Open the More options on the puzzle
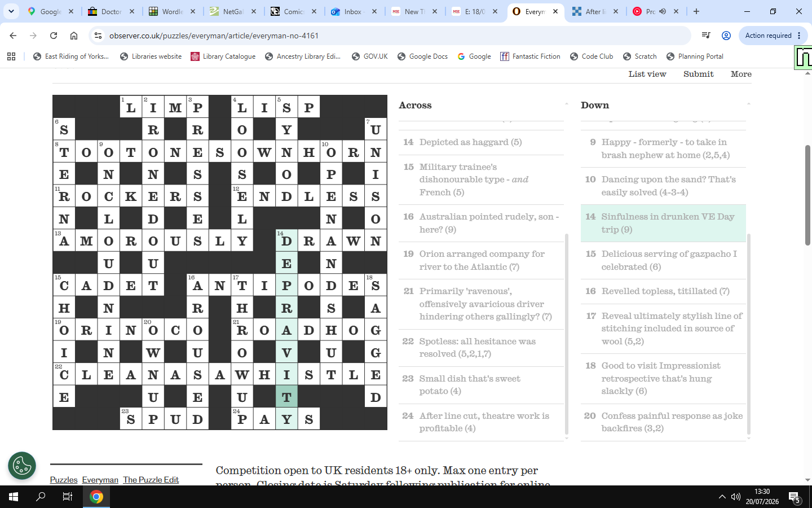Viewport: 812px width, 508px height. click(741, 74)
